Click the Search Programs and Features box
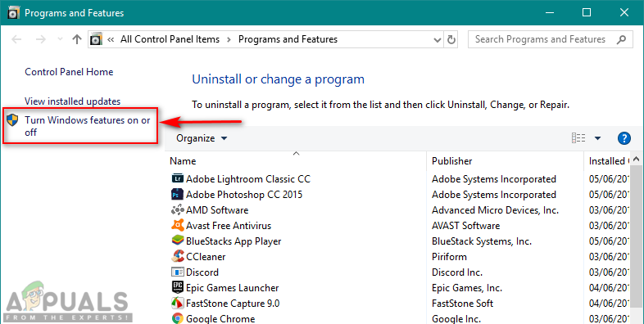This screenshot has width=644, height=324. pyautogui.click(x=550, y=39)
